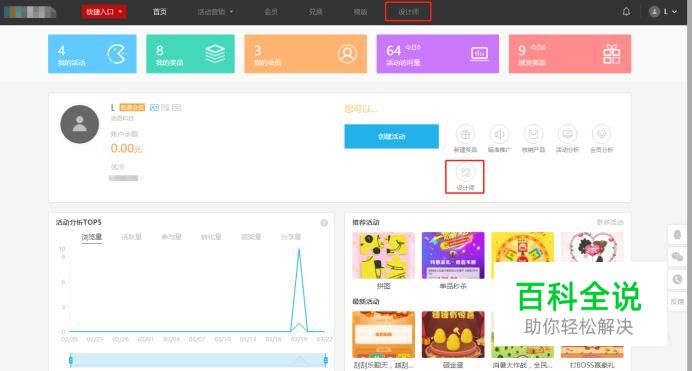Open 设计师 in top navigation bar
This screenshot has width=692, height=371.
[408, 12]
